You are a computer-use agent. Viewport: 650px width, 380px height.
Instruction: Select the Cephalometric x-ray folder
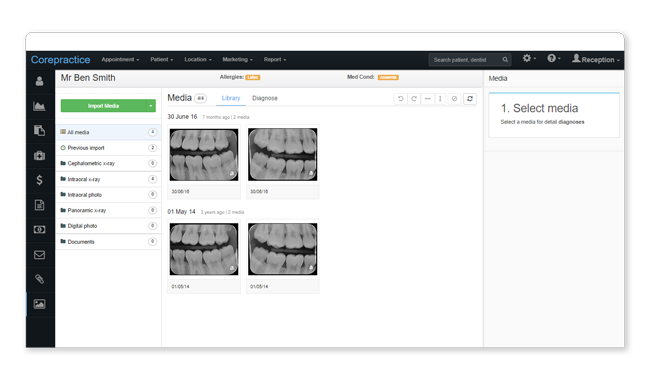108,163
